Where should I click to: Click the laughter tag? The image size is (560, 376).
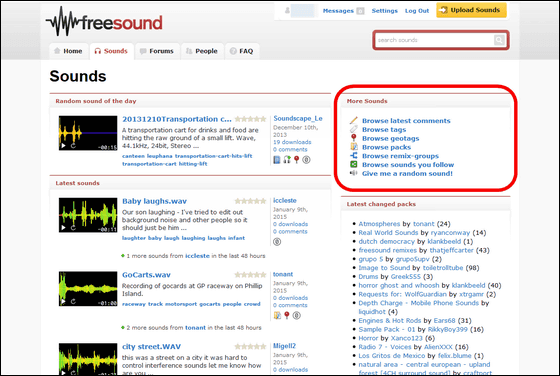[134, 238]
